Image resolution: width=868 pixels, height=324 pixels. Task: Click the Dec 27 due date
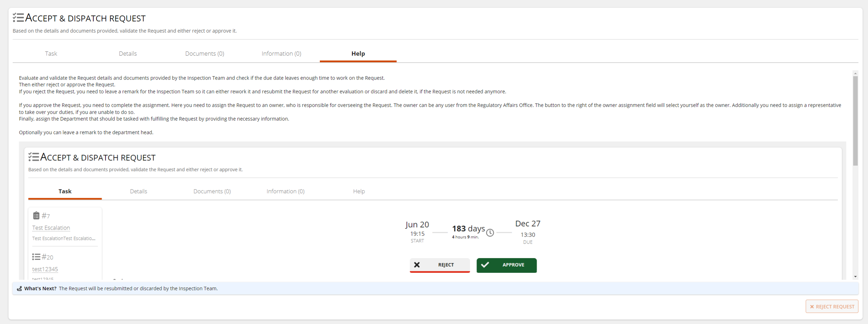528,224
